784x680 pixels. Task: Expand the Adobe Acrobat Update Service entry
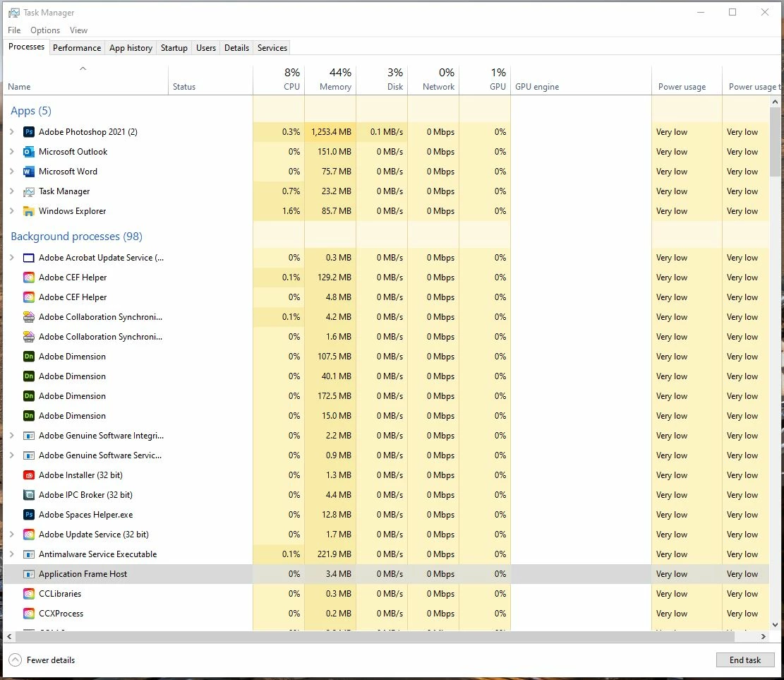(11, 258)
